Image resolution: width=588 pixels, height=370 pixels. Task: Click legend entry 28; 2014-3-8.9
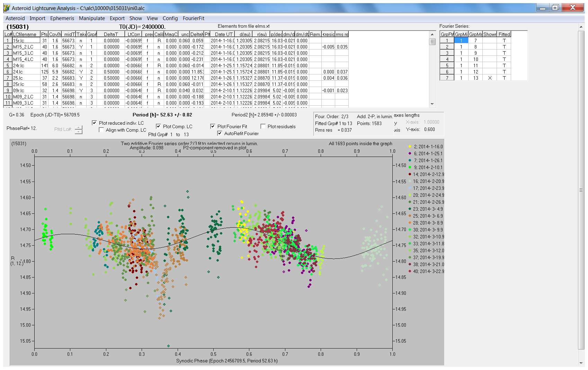point(426,223)
